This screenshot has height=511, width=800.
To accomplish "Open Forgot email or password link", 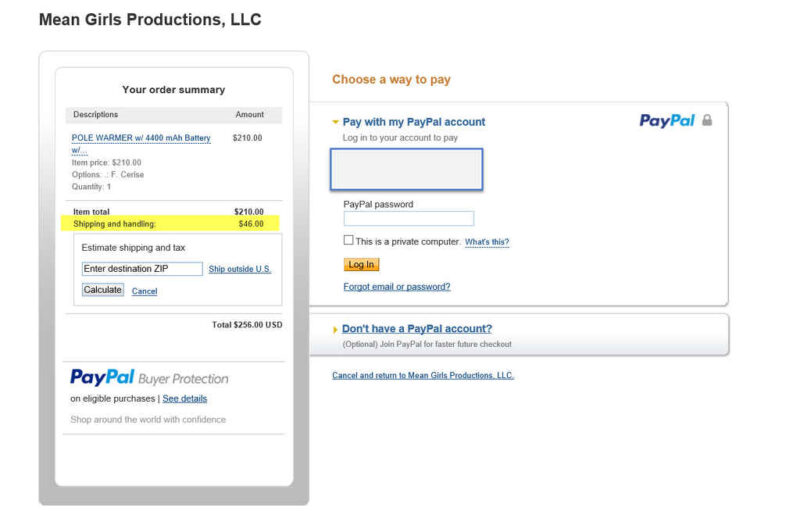I will 396,287.
